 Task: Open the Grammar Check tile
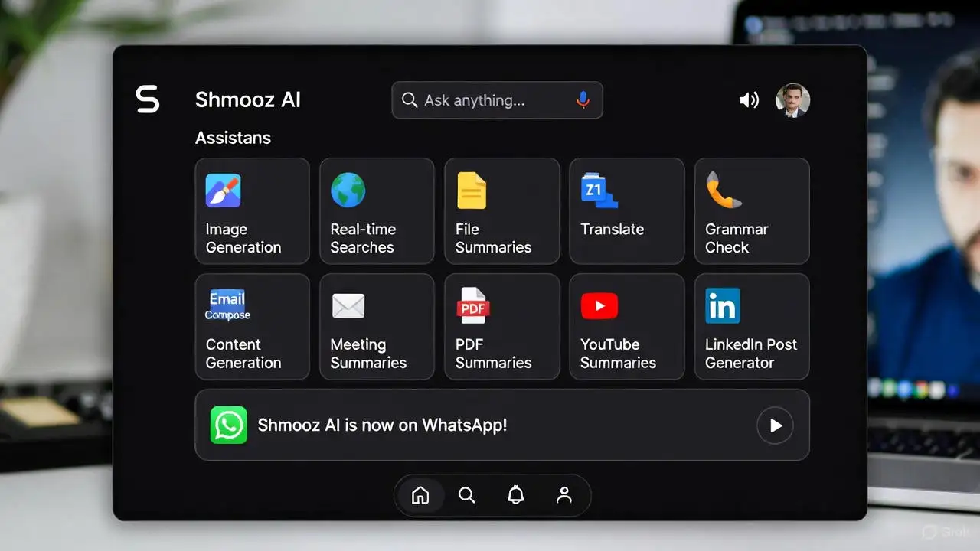[x=751, y=211]
